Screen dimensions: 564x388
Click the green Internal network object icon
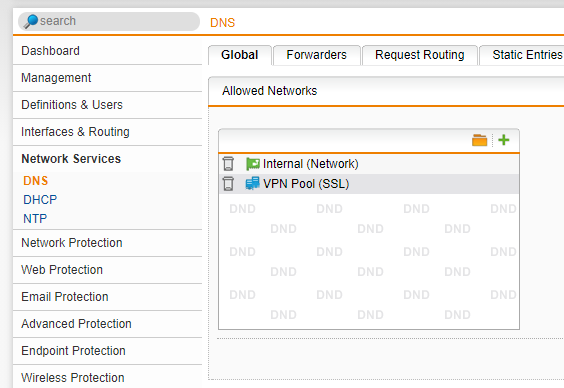click(x=253, y=164)
